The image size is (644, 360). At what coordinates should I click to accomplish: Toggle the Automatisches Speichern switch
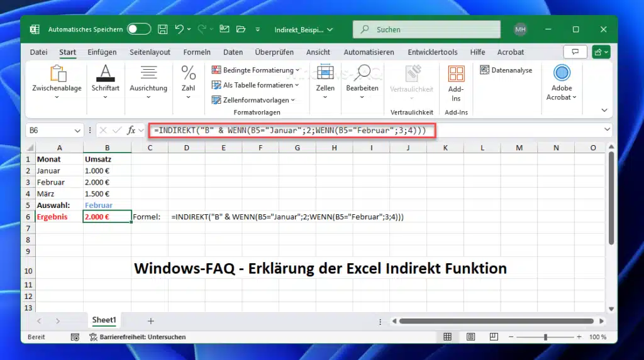point(139,29)
